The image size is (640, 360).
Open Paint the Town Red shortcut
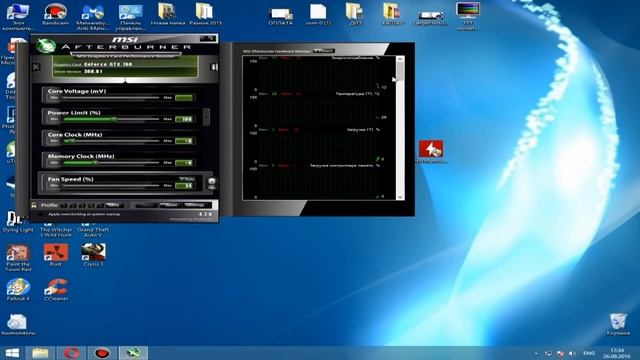[18, 258]
